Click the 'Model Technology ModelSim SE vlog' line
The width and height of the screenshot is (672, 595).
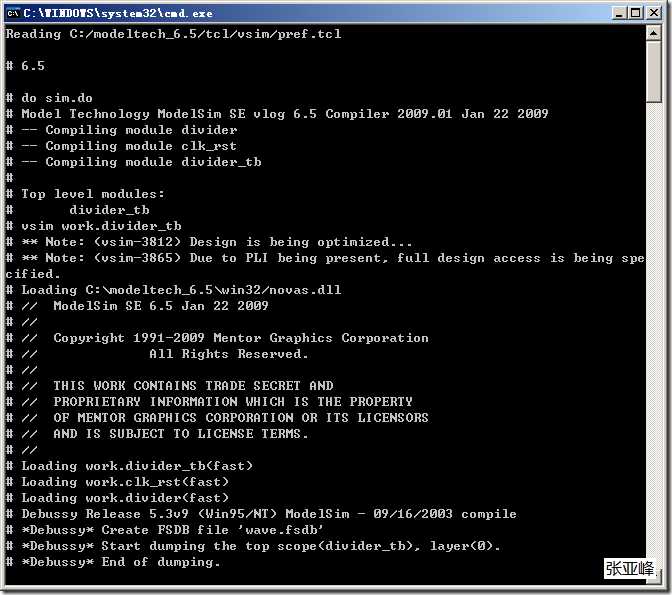pyautogui.click(x=277, y=114)
